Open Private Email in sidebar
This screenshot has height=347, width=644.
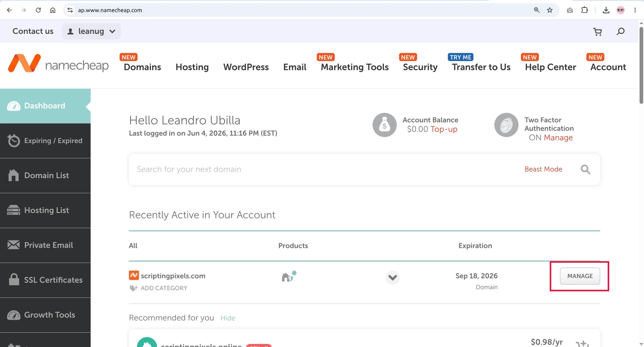pyautogui.click(x=45, y=245)
